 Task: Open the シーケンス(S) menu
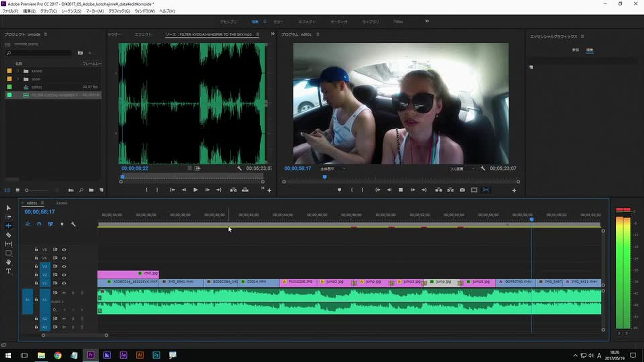pyautogui.click(x=71, y=11)
